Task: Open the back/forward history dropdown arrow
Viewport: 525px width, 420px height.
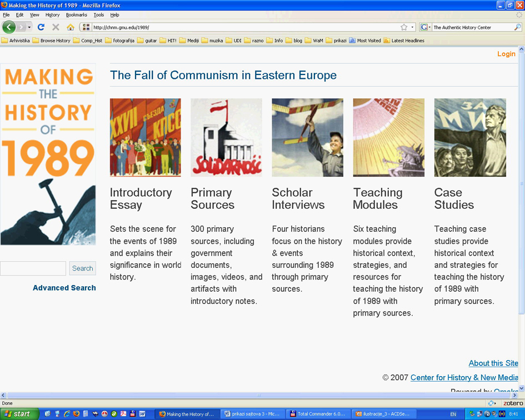Action: tap(29, 27)
